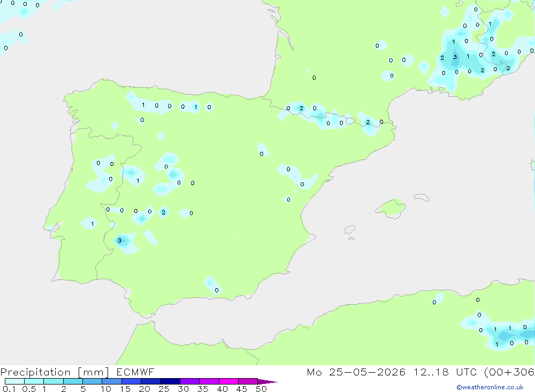Select the 'UTC' label
This screenshot has height=392, width=535.
(467, 372)
